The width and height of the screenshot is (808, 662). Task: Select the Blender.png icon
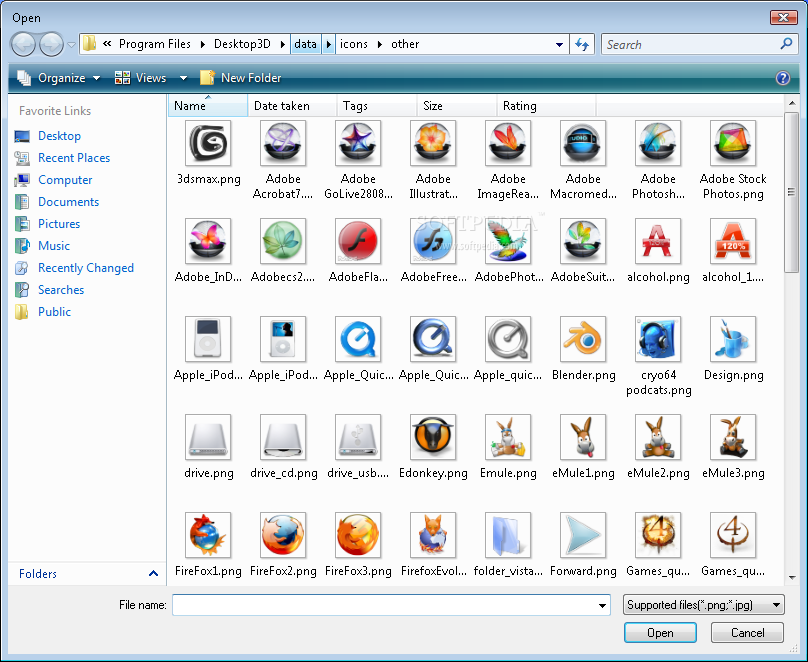coord(583,339)
